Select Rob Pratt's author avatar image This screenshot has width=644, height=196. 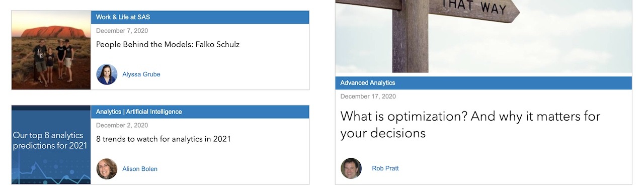point(351,168)
